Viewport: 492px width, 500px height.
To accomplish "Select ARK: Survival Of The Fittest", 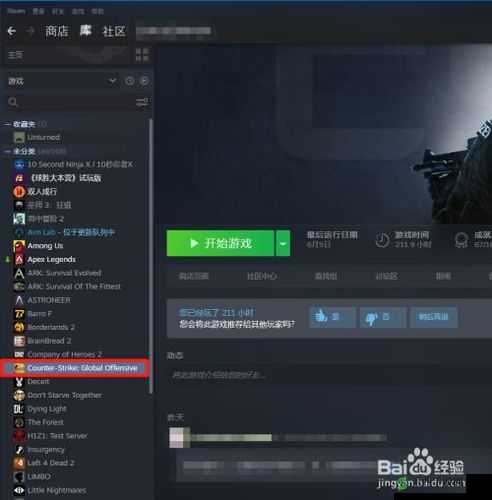I will coord(74,287).
